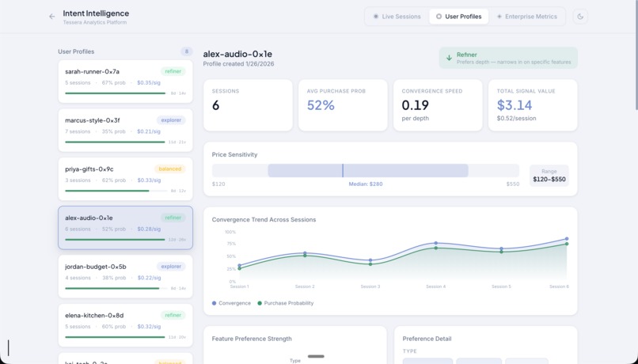
Task: Select the elena-kitchen-0x8d profile card
Action: click(125, 325)
